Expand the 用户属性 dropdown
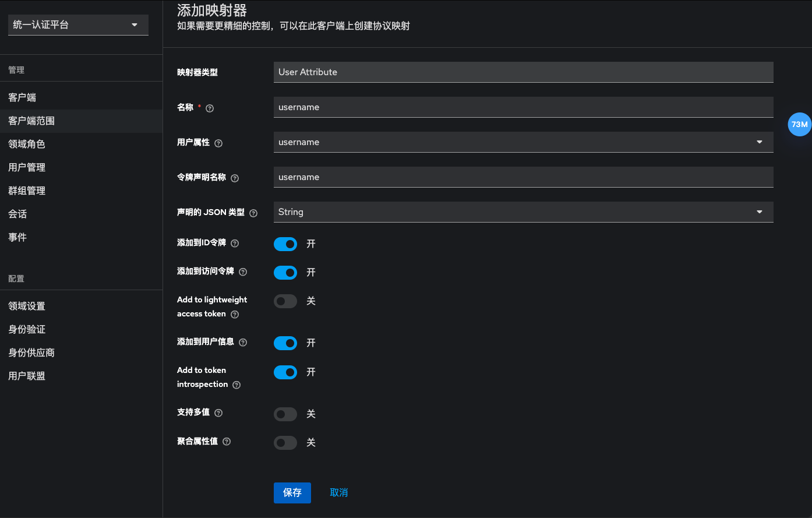The height and width of the screenshot is (518, 812). coord(523,142)
